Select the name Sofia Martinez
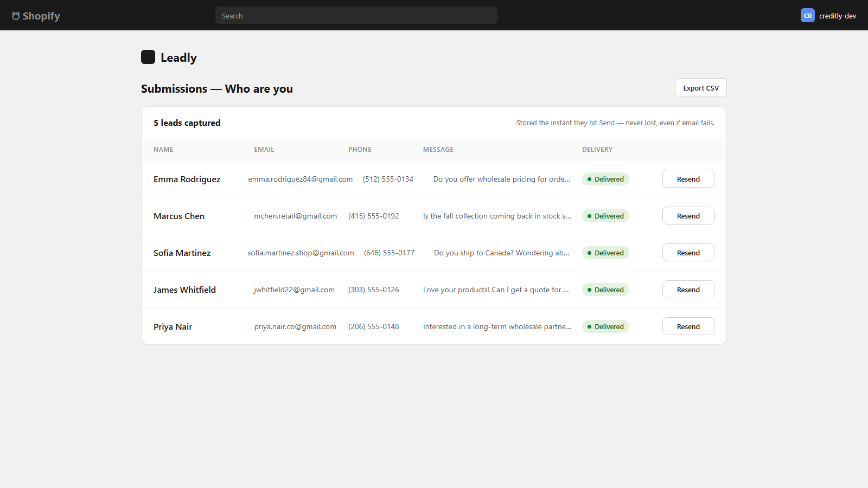The width and height of the screenshot is (868, 488). click(x=182, y=253)
